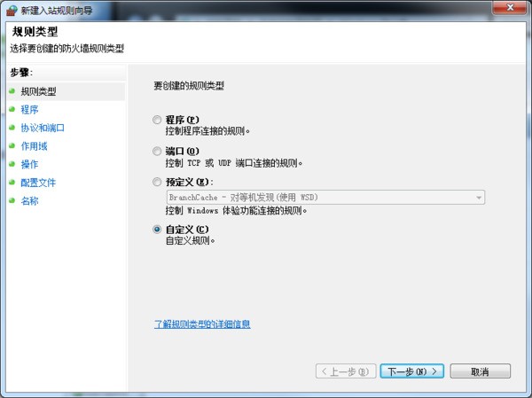The height and width of the screenshot is (398, 532).
Task: Cancel the wizard with 取消
Action: 480,371
